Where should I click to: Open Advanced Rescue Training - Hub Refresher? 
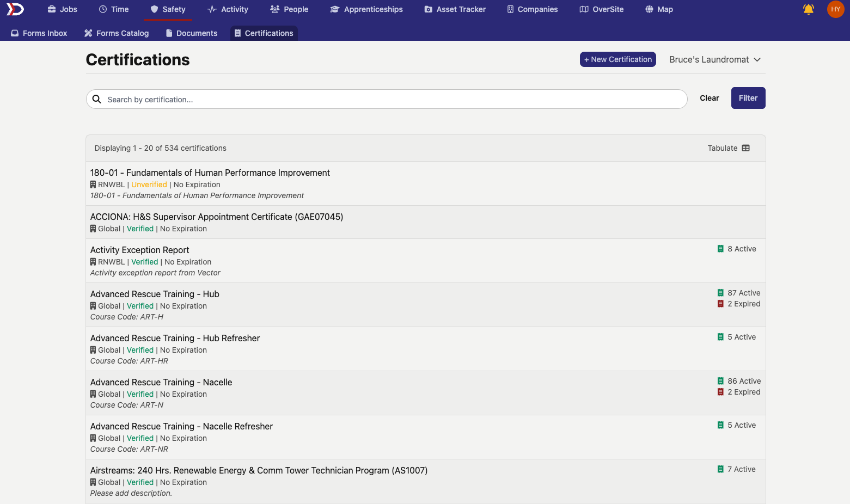tap(175, 338)
